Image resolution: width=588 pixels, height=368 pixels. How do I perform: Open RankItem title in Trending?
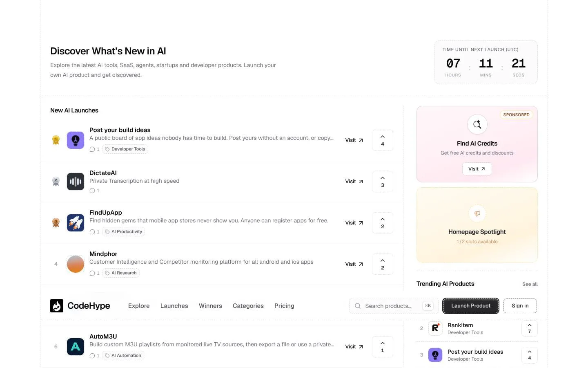[460, 325]
